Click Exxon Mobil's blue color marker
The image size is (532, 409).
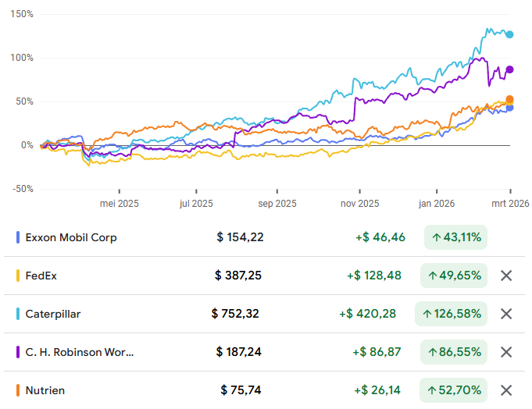pos(18,237)
